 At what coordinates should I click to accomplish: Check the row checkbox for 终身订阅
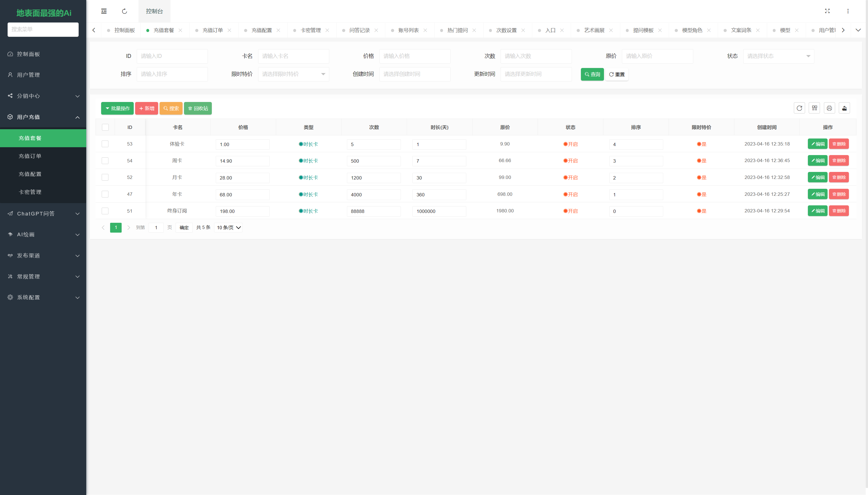(105, 211)
